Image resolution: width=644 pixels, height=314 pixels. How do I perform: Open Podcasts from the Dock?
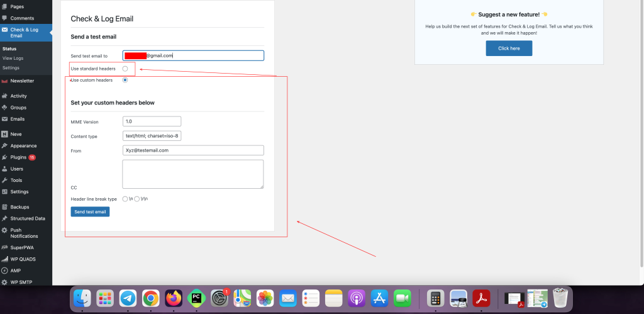pyautogui.click(x=357, y=298)
